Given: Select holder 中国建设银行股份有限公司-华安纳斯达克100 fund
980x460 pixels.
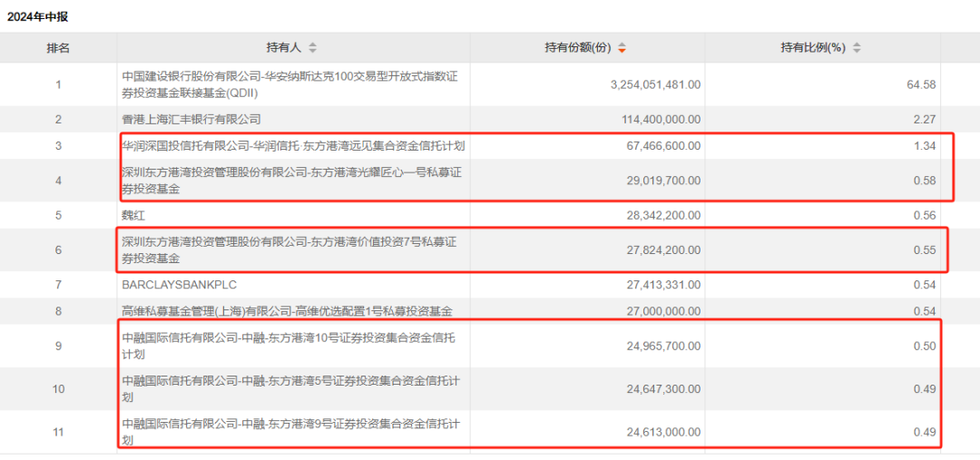Looking at the screenshot, I should (x=291, y=84).
